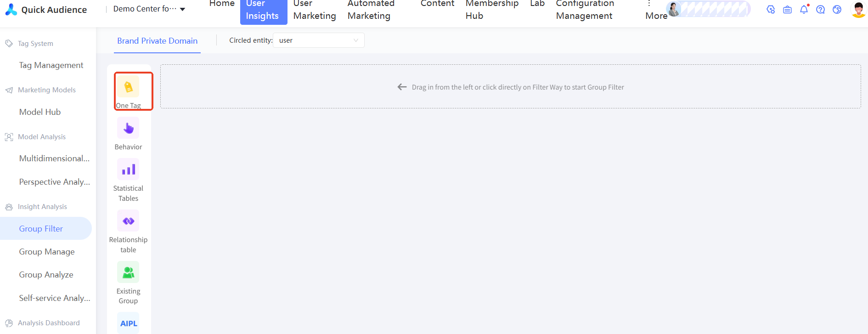868x334 pixels.
Task: Open Configuration Management in top navigation
Action: [x=585, y=10]
